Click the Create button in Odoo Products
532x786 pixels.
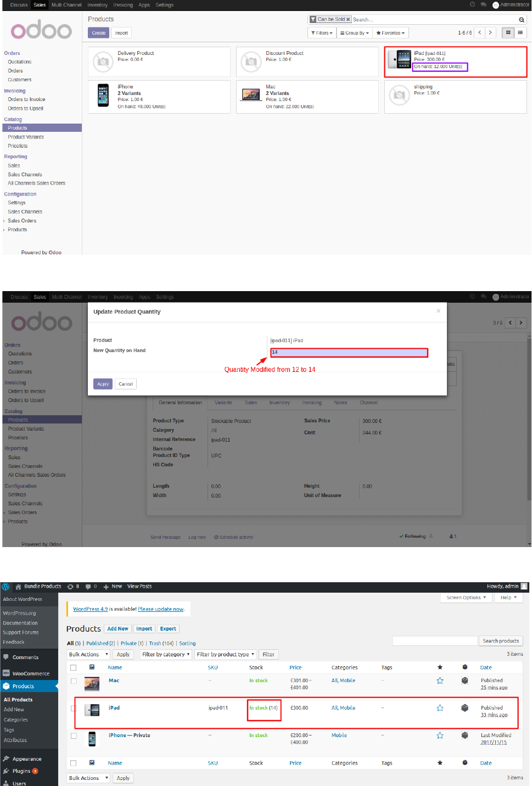[99, 33]
